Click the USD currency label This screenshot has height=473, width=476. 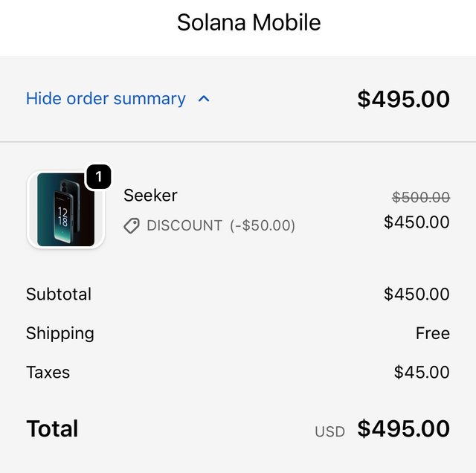329,431
